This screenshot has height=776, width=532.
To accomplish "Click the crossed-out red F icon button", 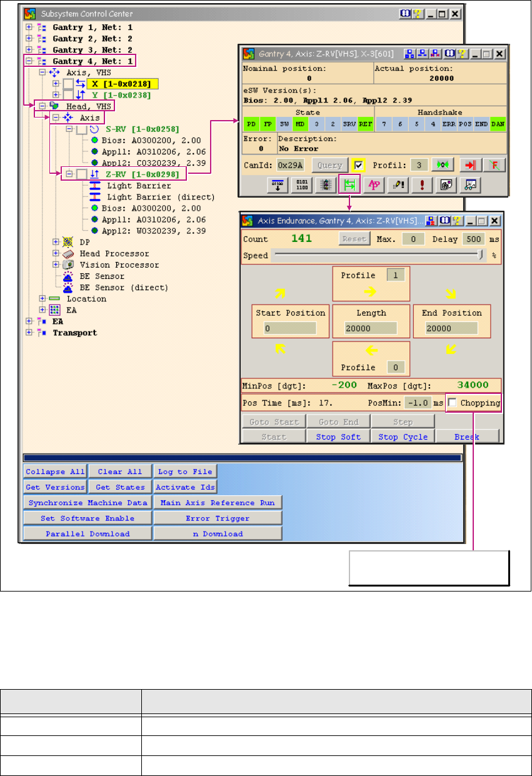I will pyautogui.click(x=493, y=165).
